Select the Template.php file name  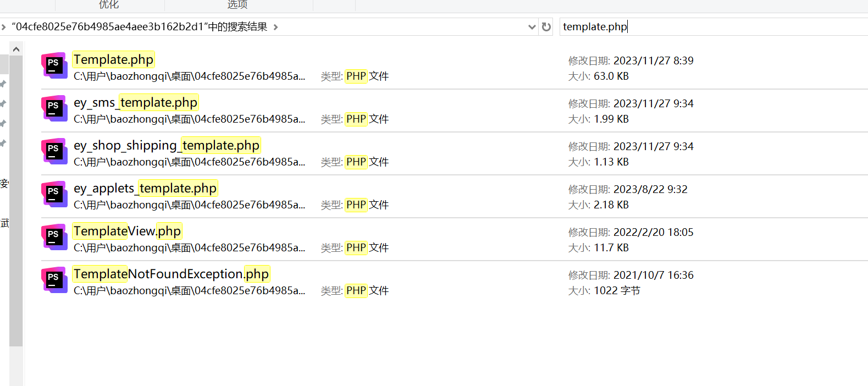[113, 59]
